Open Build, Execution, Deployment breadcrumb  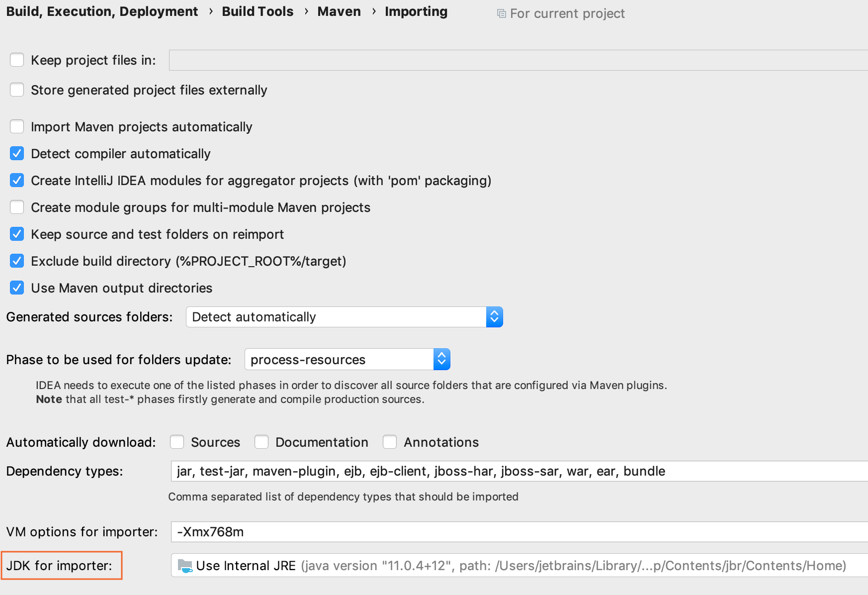pyautogui.click(x=102, y=11)
